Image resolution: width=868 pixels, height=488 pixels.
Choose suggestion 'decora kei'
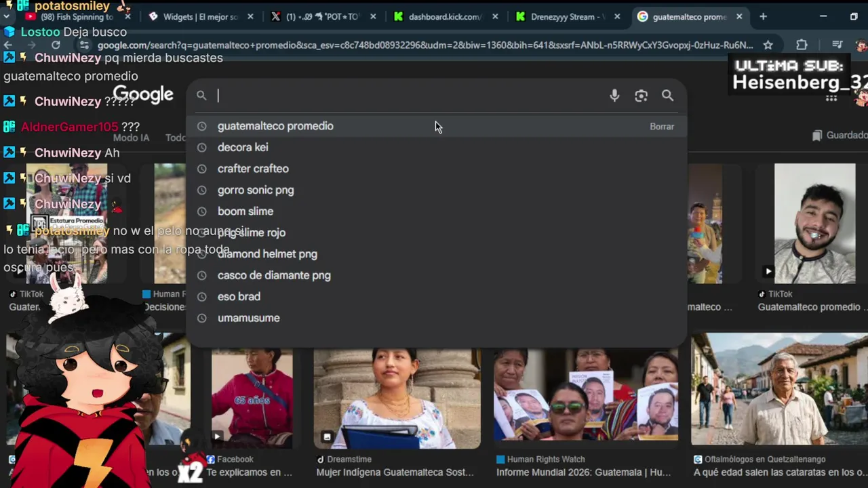click(436, 147)
